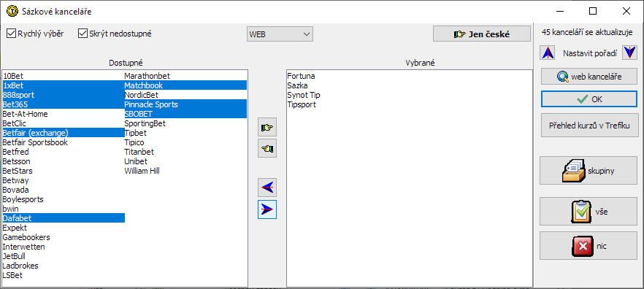644x289 pixels.
Task: Select Expekt in available list
Action: (64, 228)
